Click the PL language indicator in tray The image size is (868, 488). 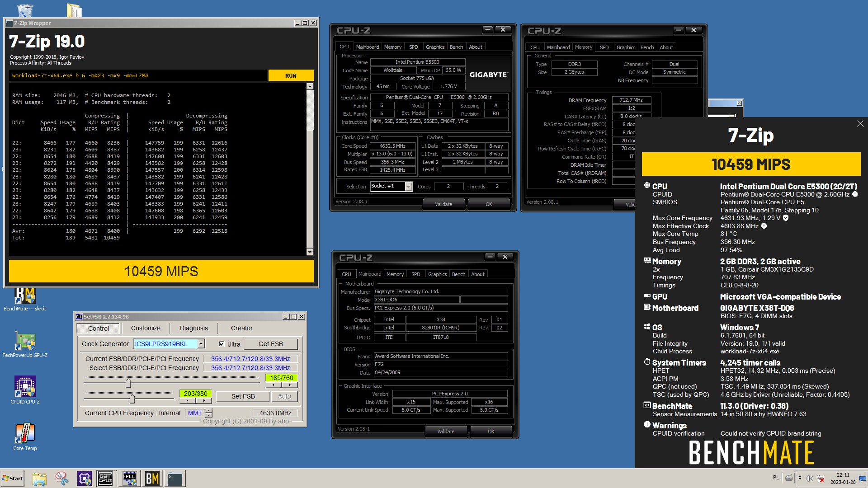776,478
